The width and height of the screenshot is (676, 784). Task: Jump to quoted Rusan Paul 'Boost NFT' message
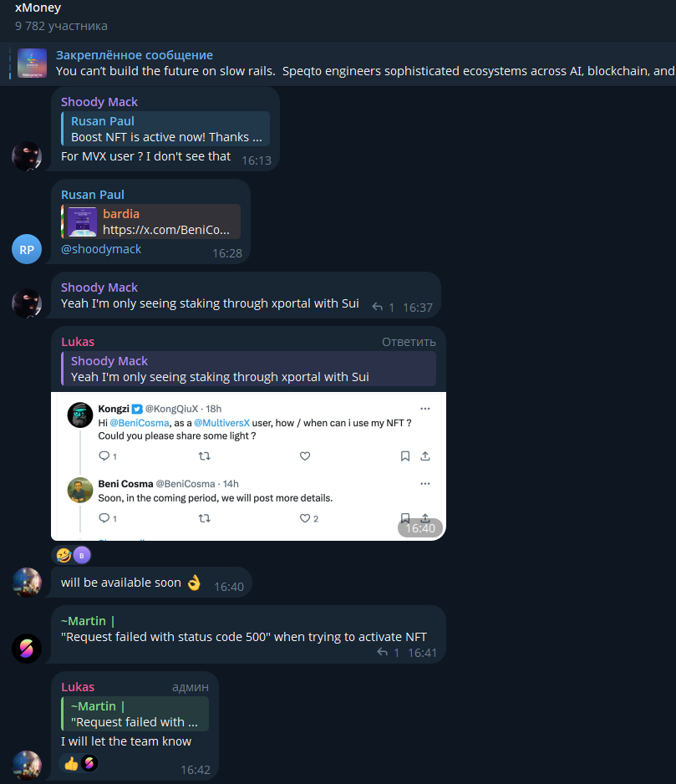165,129
